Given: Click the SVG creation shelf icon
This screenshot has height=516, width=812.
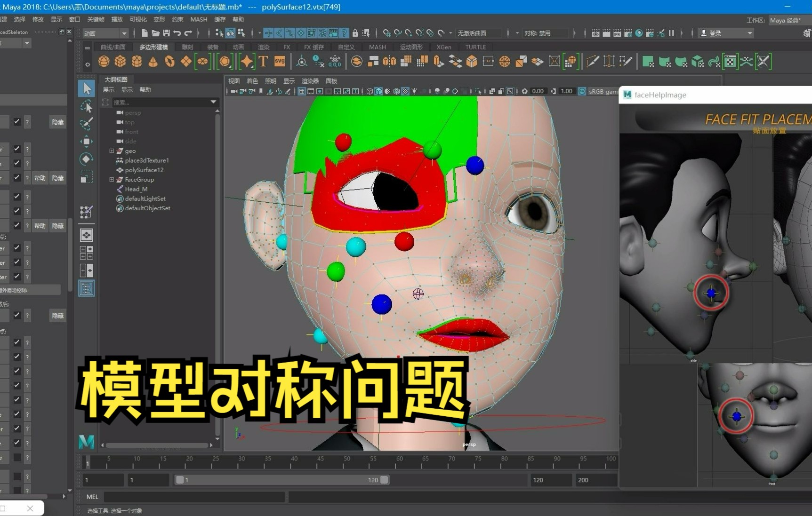Looking at the screenshot, I should 279,61.
